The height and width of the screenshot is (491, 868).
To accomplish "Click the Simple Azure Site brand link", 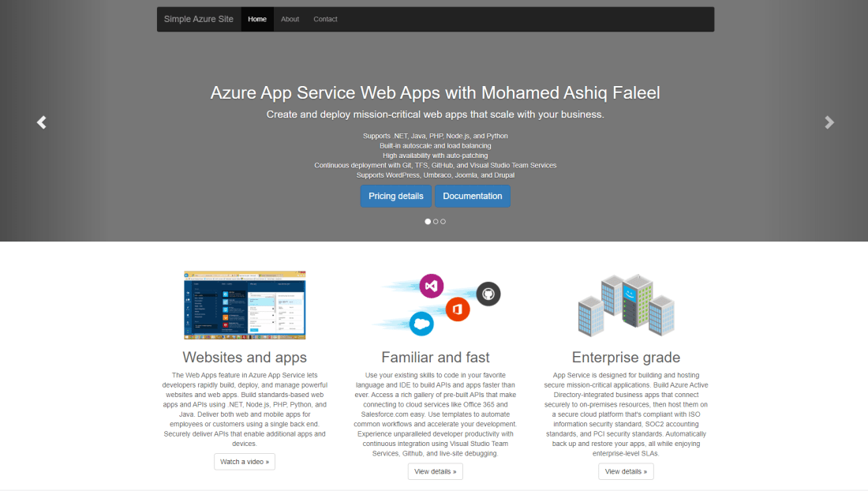I will coord(199,19).
